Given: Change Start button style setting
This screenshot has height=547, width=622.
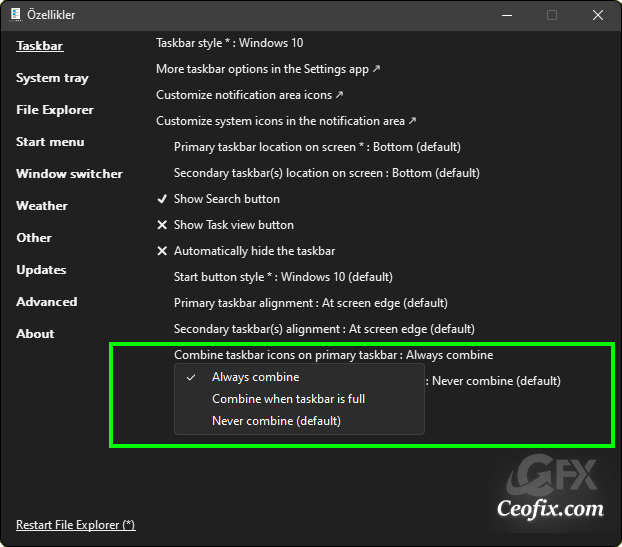Looking at the screenshot, I should (x=283, y=277).
